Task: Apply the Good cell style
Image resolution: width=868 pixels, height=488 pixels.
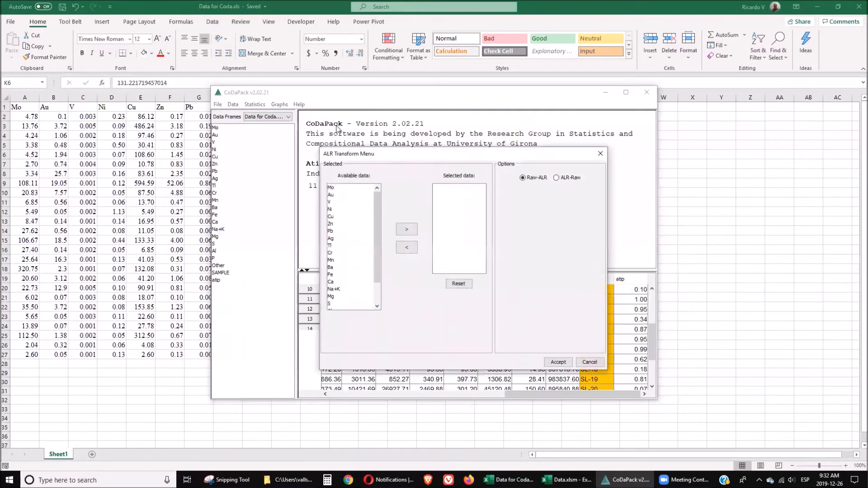Action: coord(552,38)
